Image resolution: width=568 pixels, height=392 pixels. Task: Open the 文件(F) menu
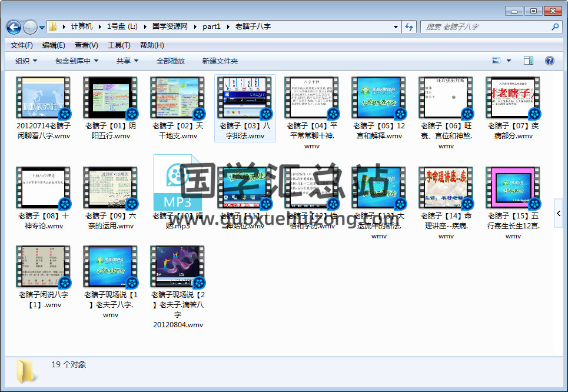click(x=22, y=45)
